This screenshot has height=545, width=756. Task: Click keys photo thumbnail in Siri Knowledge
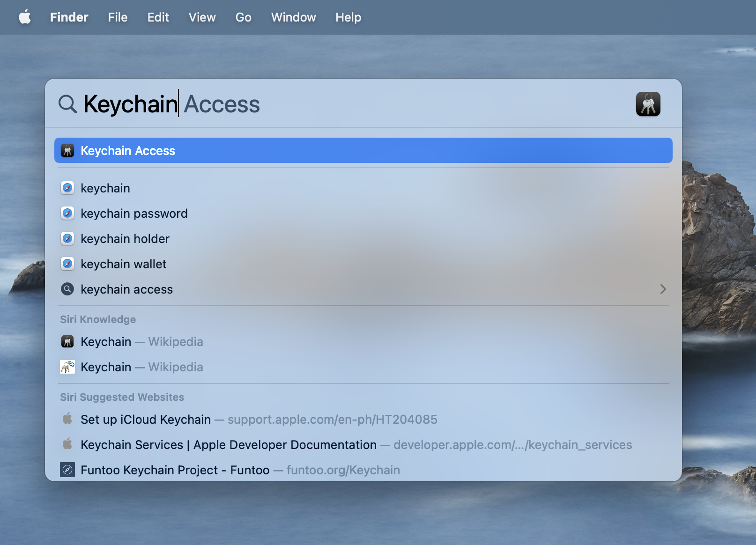[67, 367]
